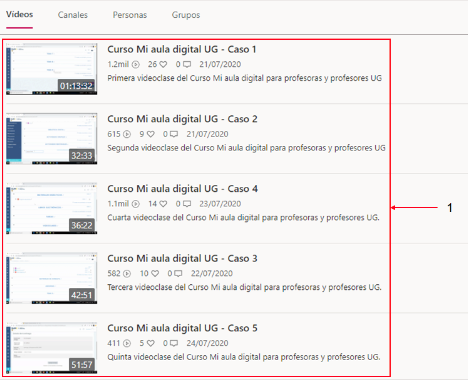
Task: Click the heart icon under Caso 4
Action: [163, 204]
